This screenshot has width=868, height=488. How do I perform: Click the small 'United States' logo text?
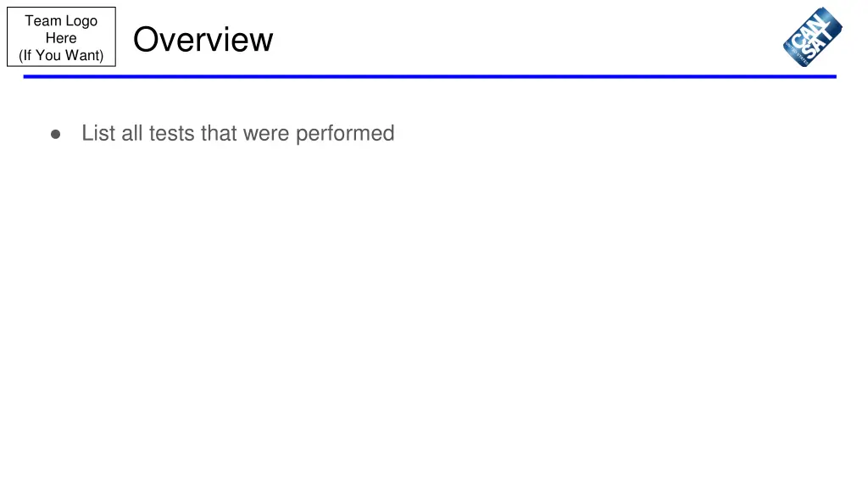pos(796,54)
